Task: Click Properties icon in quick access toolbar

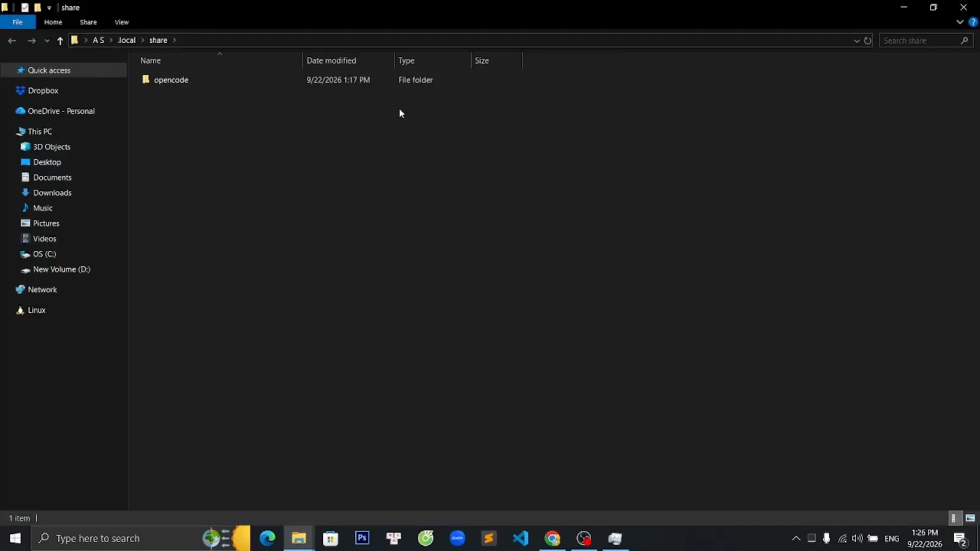Action: pyautogui.click(x=25, y=7)
